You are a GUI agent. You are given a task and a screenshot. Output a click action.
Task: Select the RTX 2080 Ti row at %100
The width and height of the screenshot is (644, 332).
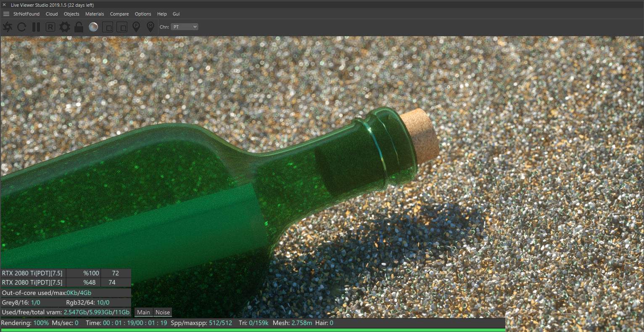click(x=66, y=273)
